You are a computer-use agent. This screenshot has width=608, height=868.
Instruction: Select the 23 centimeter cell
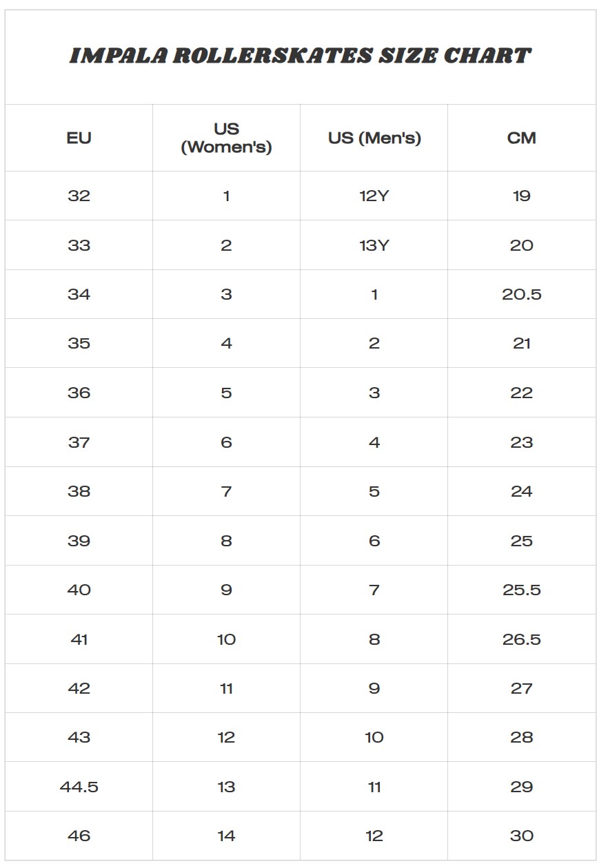tap(522, 442)
